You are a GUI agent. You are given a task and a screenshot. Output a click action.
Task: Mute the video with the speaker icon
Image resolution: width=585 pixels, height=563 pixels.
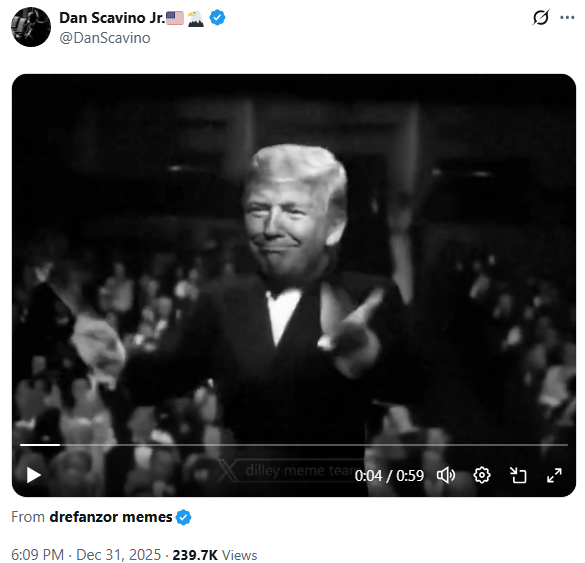coord(446,475)
